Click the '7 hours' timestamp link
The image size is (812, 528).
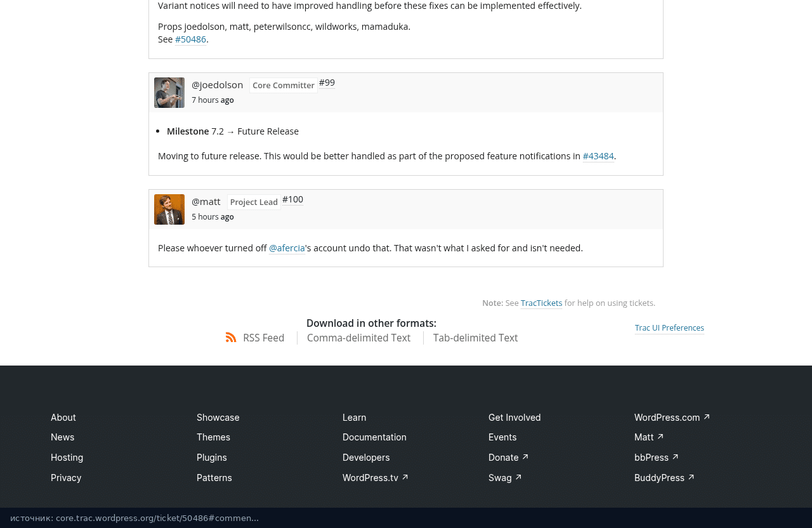tap(205, 100)
